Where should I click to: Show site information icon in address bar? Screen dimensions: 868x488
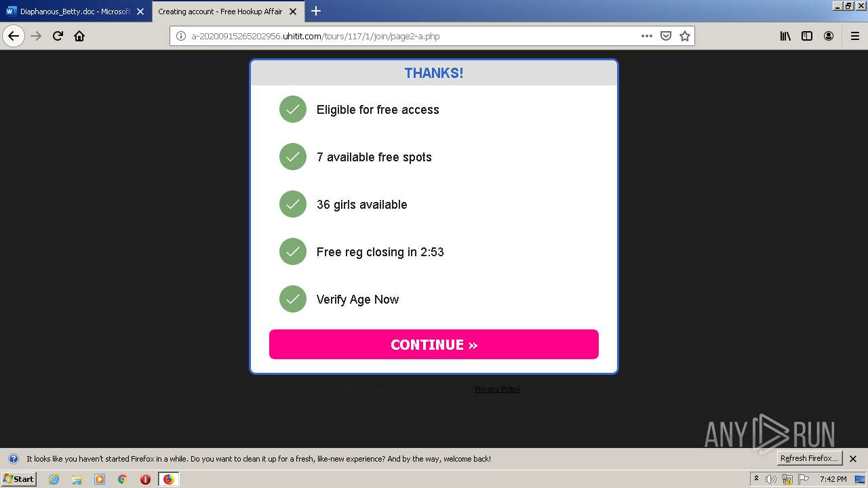pos(181,36)
